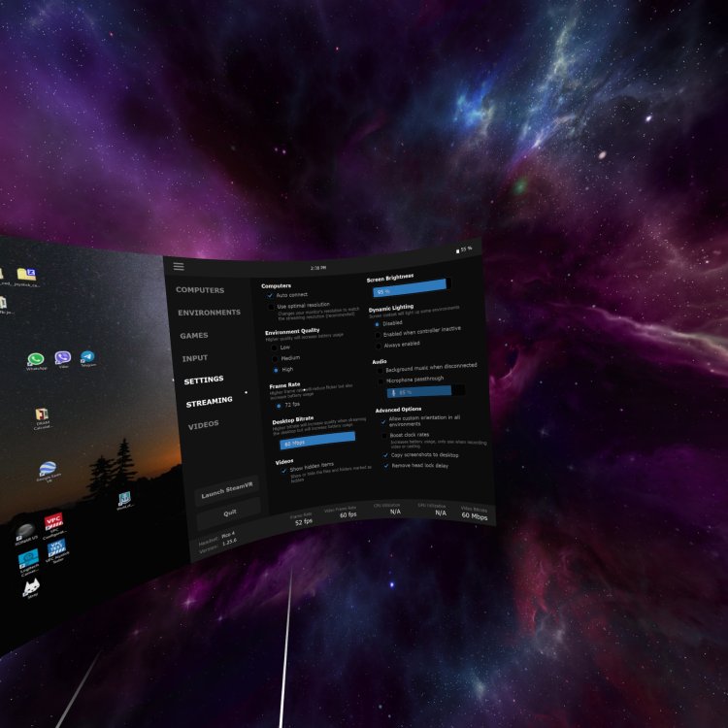Toggle Auto connect checkbox
Image resolution: width=728 pixels, height=728 pixels.
pyautogui.click(x=270, y=295)
